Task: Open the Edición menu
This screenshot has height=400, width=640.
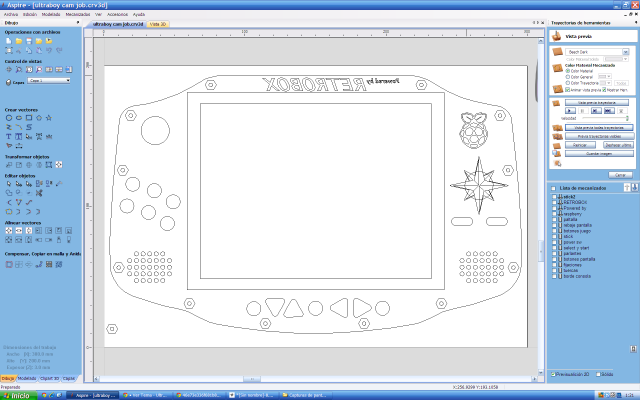Action: (x=30, y=14)
